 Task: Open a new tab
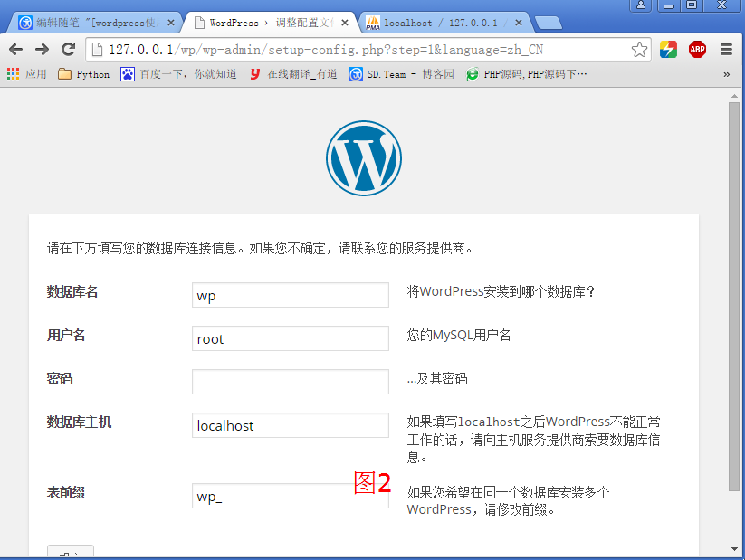click(x=548, y=23)
